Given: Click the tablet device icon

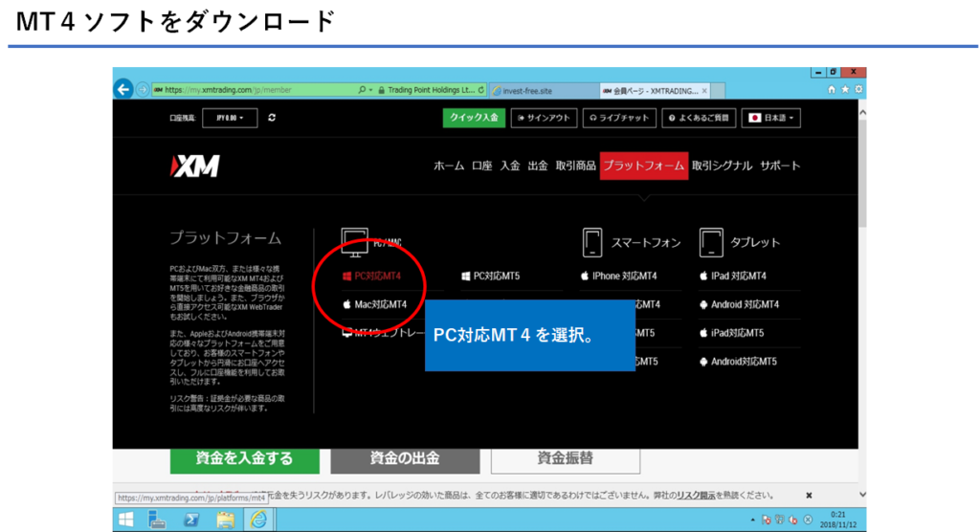Looking at the screenshot, I should point(711,242).
